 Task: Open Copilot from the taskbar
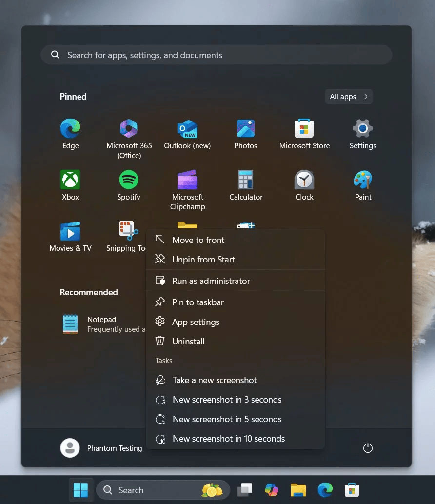tap(272, 490)
